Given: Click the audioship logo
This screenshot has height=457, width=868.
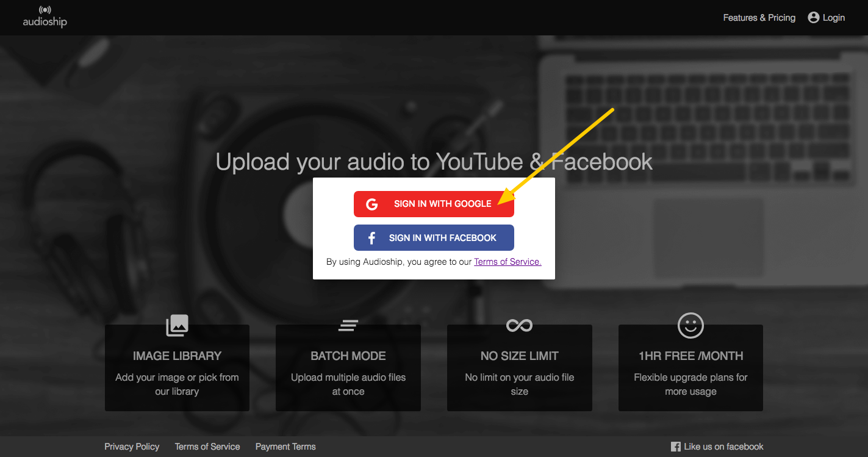Looking at the screenshot, I should (x=45, y=17).
